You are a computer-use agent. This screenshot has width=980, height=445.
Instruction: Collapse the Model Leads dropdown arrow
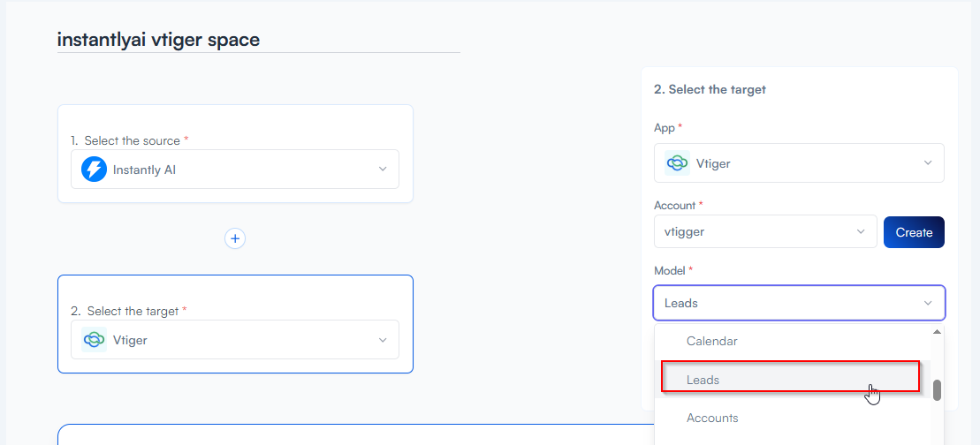coord(928,303)
